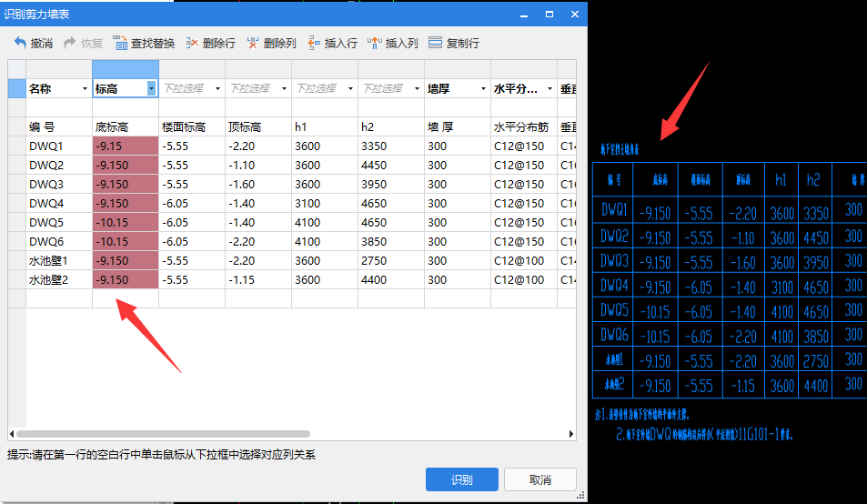Click DWQ6 label in the CAD drawing table
Screen dimensions: 867x504
point(614,334)
